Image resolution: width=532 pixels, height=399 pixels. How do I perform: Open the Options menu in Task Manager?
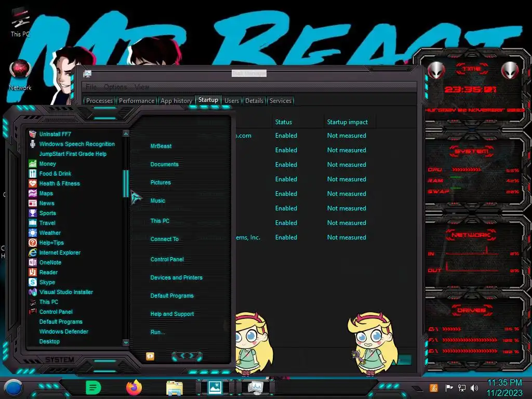pyautogui.click(x=115, y=87)
